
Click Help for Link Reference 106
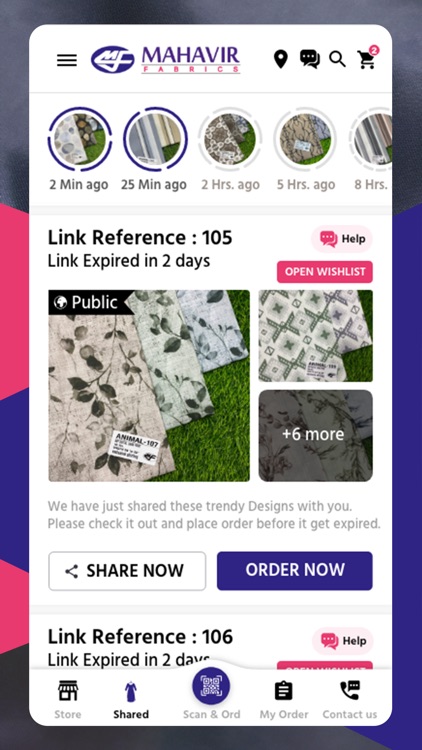343,641
